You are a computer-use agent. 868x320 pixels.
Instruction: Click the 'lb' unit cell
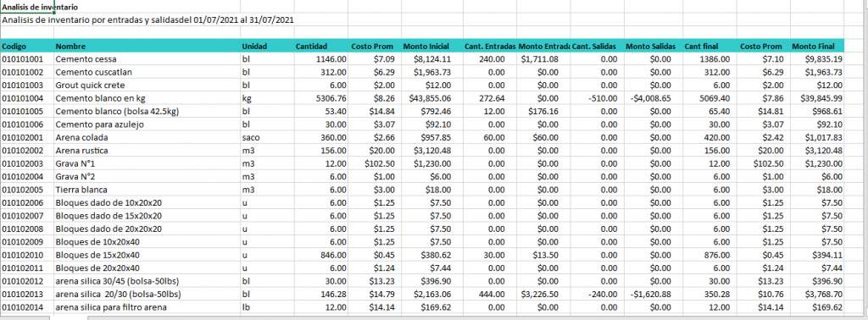[266, 307]
